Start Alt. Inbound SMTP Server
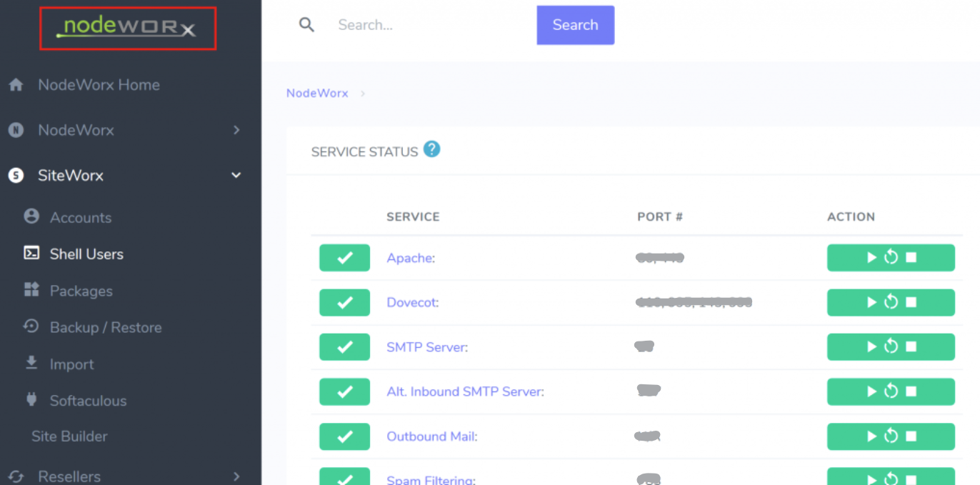 871,391
